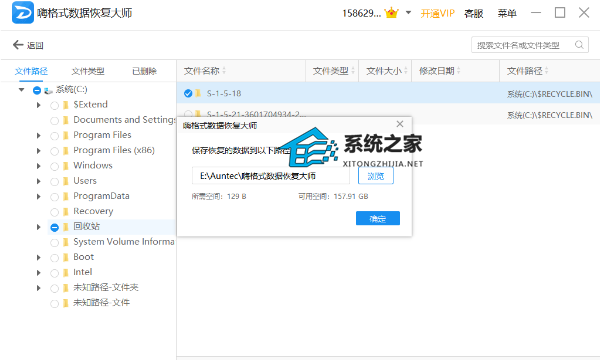Open the 菜单 menu

(507, 13)
